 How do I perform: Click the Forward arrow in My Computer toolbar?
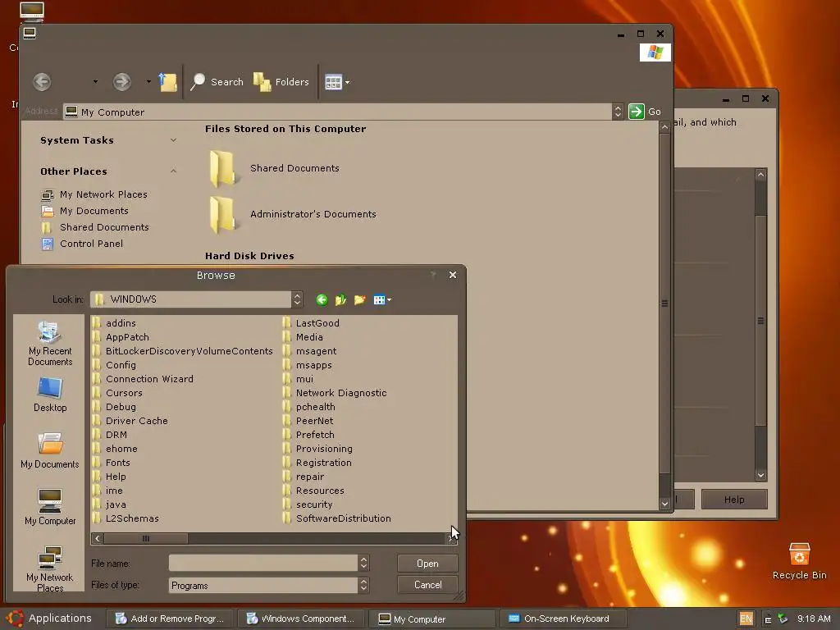tap(122, 82)
